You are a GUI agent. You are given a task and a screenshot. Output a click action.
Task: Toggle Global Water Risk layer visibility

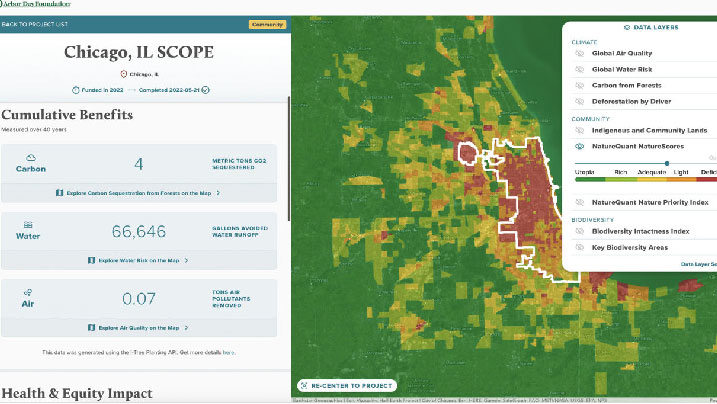click(579, 69)
